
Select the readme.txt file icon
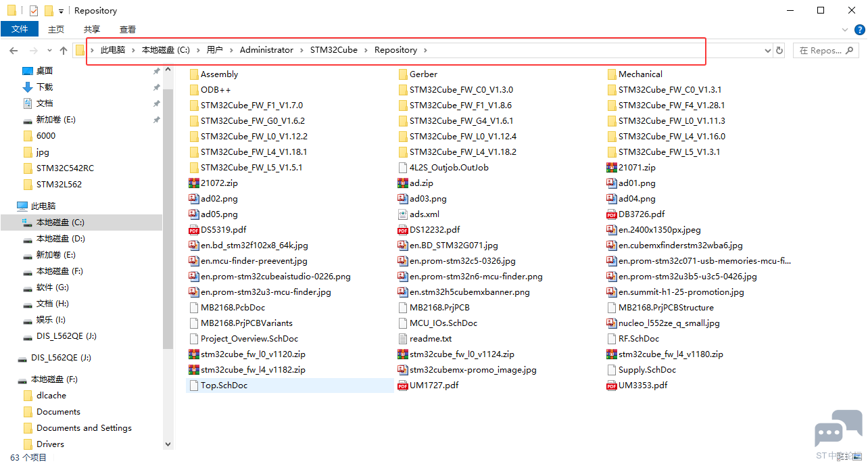[x=403, y=339]
